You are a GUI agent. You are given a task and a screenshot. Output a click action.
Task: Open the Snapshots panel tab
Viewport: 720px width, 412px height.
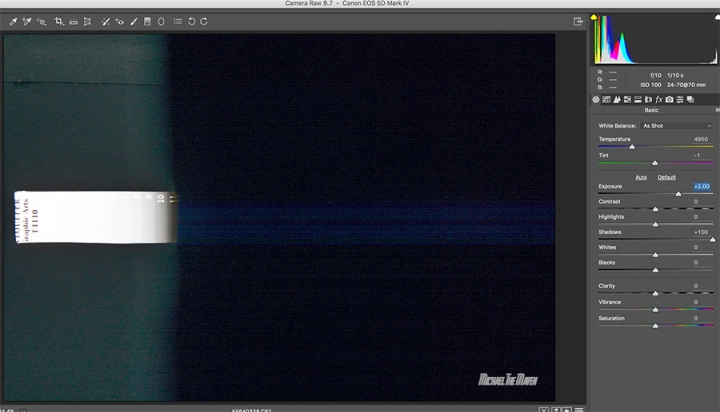pos(690,99)
